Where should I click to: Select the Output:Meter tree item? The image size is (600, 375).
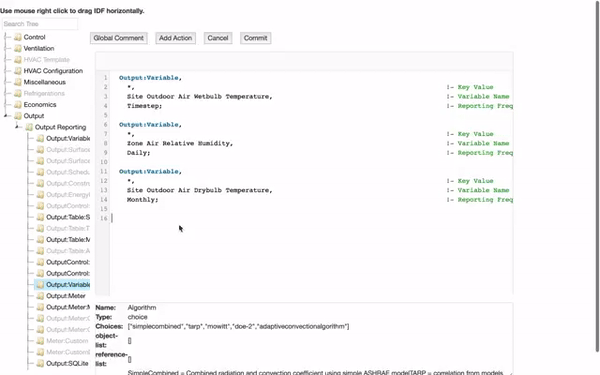66,296
